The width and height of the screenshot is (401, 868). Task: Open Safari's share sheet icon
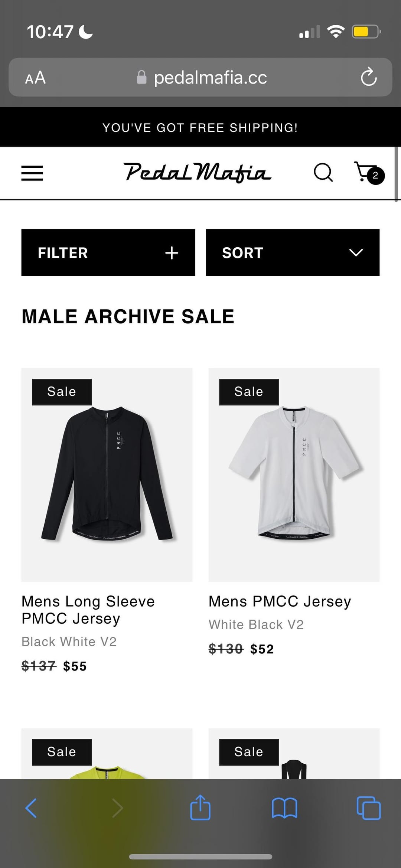(x=200, y=807)
